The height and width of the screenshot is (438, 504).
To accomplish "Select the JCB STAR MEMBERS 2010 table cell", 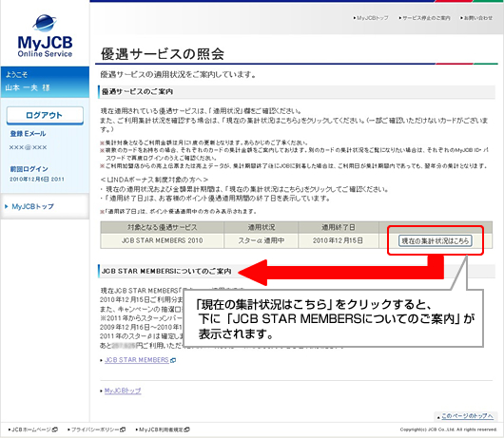I will (162, 240).
